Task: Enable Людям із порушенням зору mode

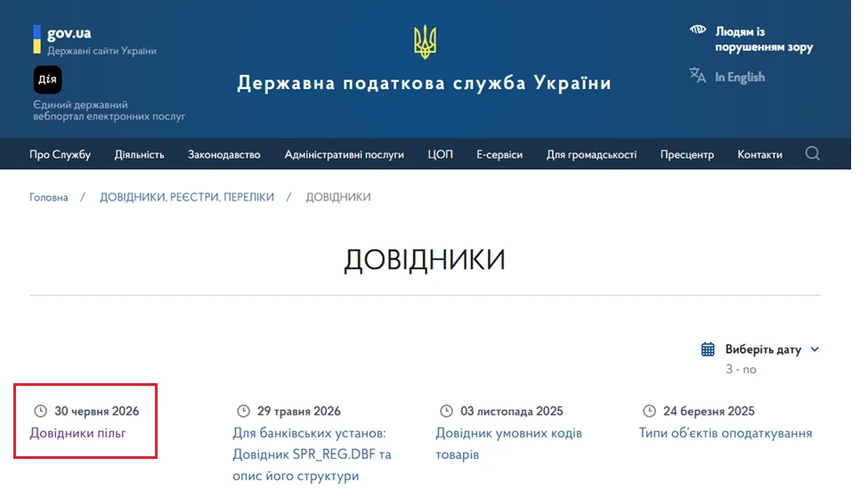Action: coord(764,39)
